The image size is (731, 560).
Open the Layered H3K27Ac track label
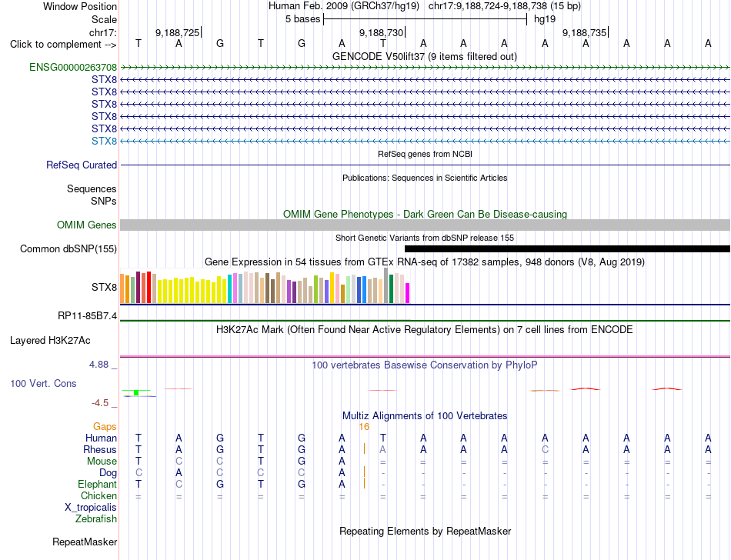point(50,341)
